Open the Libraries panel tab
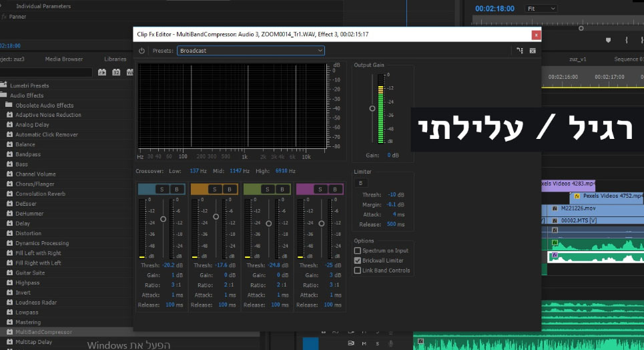 coord(115,59)
